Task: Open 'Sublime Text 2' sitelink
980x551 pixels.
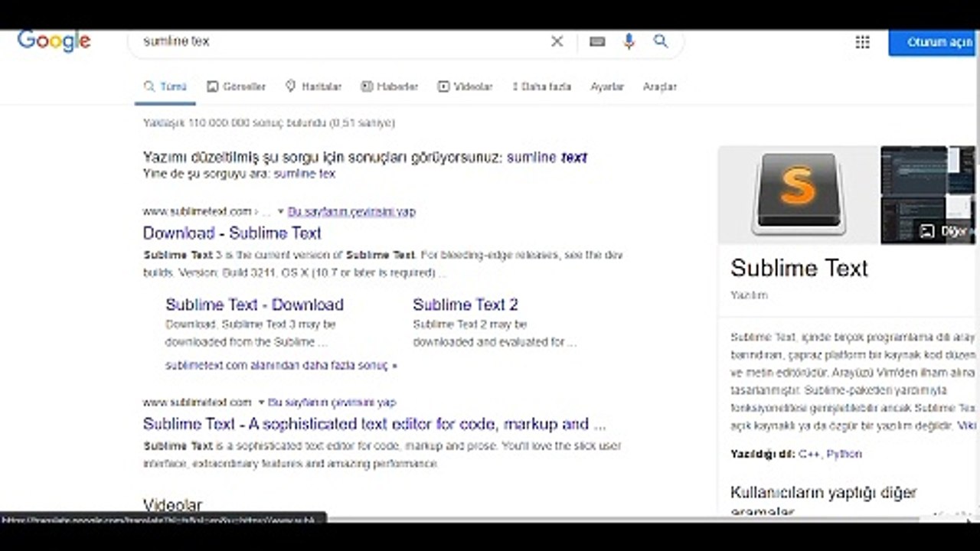Action: (465, 305)
